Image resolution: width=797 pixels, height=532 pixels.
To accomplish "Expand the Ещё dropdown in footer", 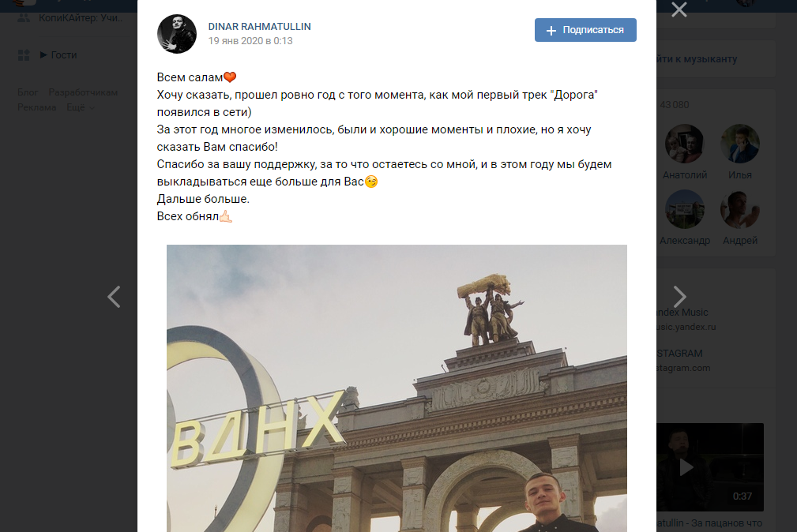I will click(x=81, y=107).
